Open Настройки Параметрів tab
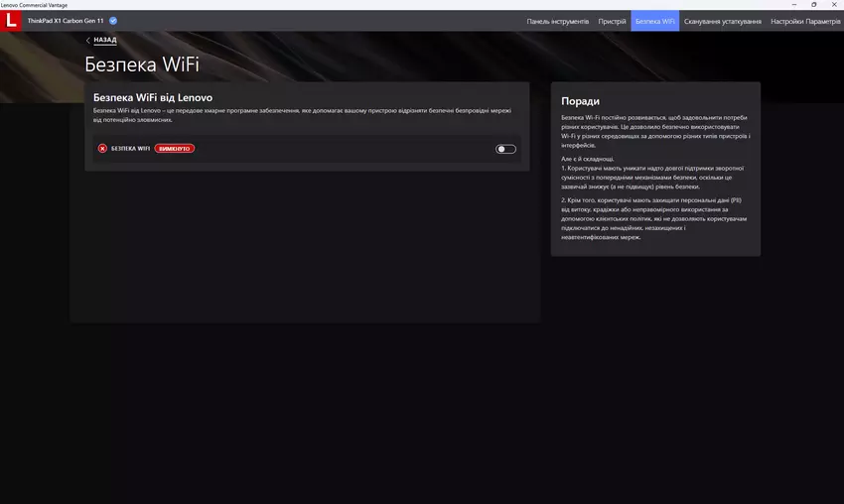The height and width of the screenshot is (504, 844). tap(805, 21)
